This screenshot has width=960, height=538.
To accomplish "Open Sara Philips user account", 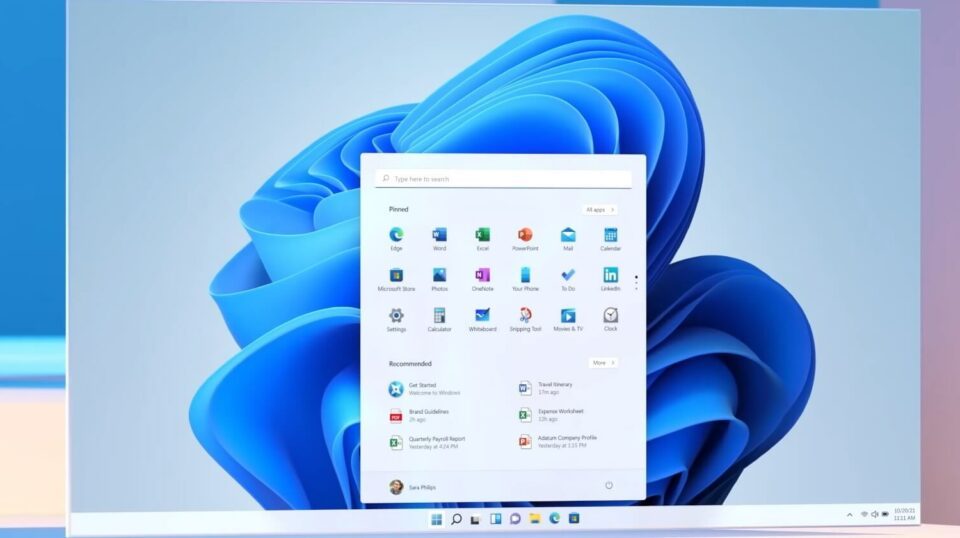I will click(x=413, y=487).
